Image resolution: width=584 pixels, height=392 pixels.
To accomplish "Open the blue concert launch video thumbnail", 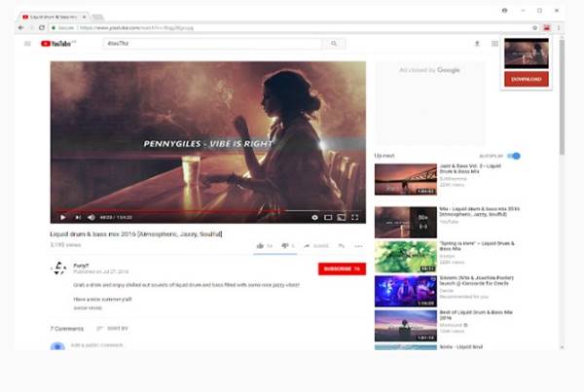I will (406, 291).
